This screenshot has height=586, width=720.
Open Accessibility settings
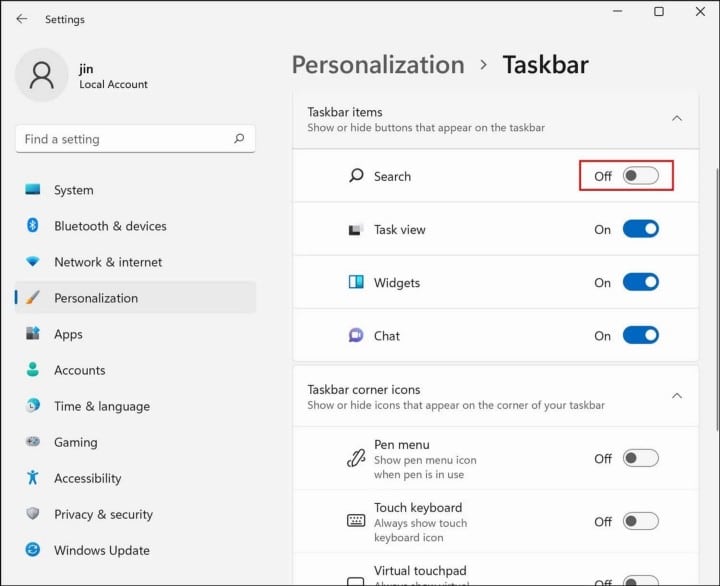tap(135, 478)
